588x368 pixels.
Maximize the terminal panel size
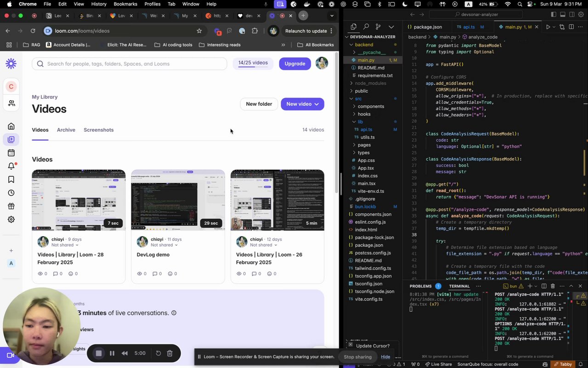(571, 286)
